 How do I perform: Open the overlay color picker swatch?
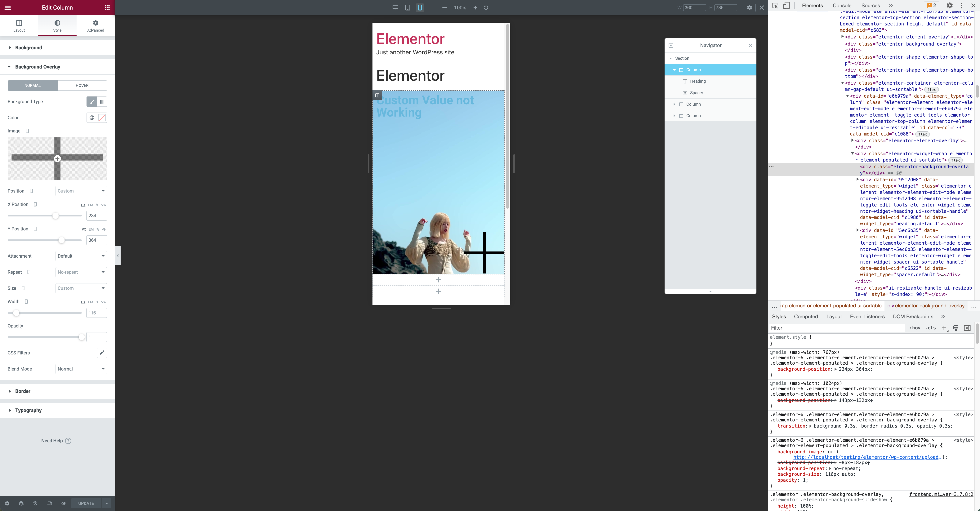point(102,118)
